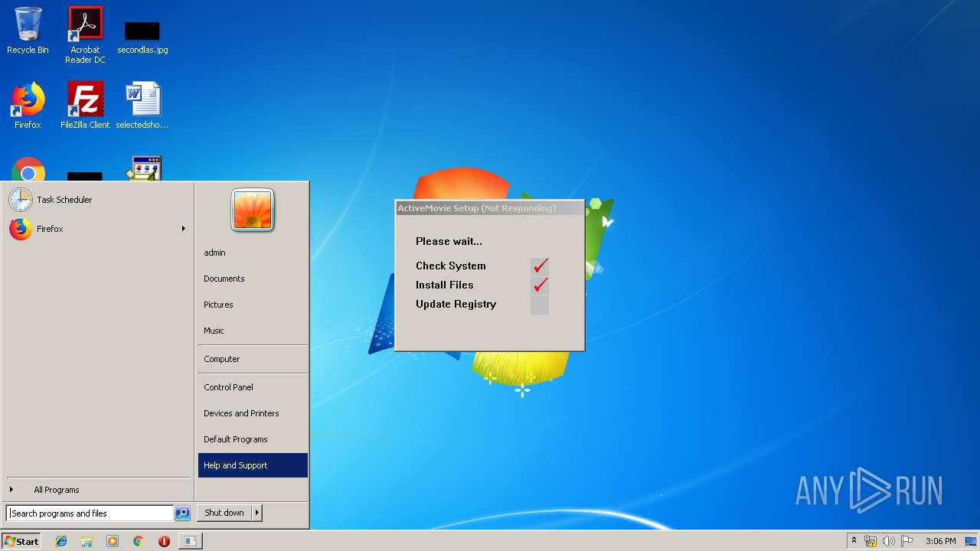Open Computer from the Start menu
The height and width of the screenshot is (551, 980).
(x=253, y=359)
